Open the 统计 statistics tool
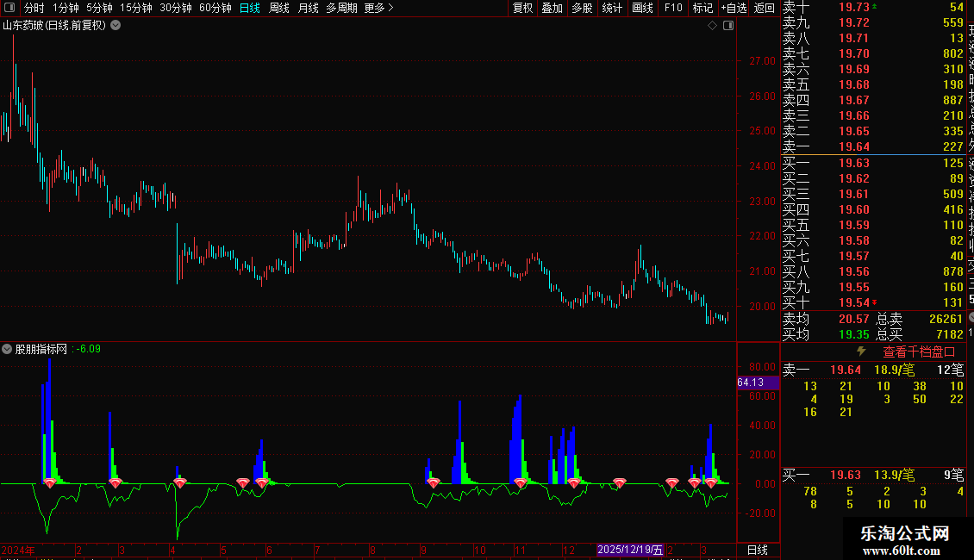The width and height of the screenshot is (974, 560). (612, 8)
